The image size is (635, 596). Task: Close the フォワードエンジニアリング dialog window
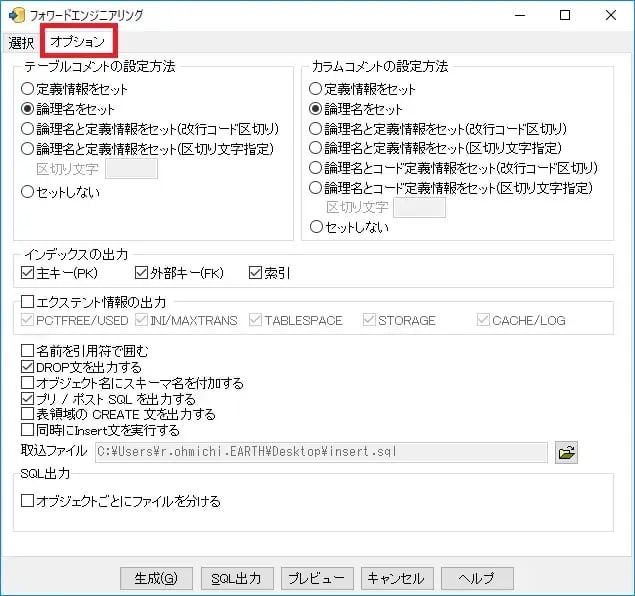pyautogui.click(x=610, y=15)
